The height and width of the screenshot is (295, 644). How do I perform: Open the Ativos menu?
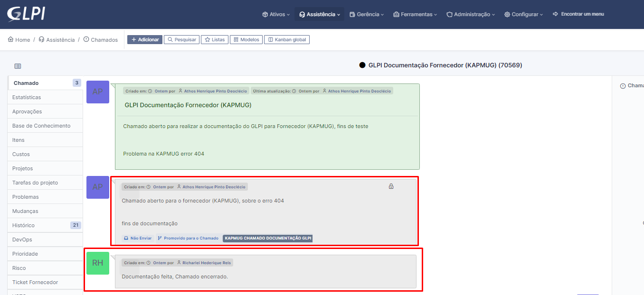(276, 14)
